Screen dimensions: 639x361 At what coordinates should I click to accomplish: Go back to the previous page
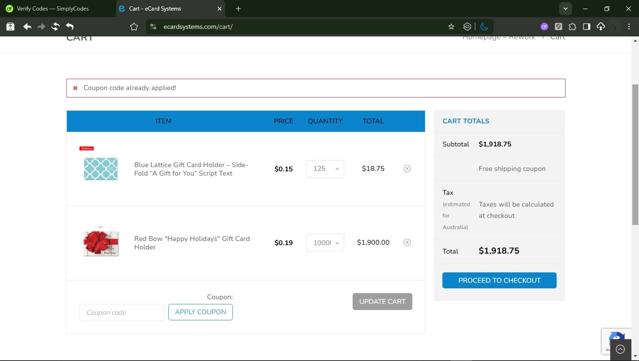click(x=27, y=26)
